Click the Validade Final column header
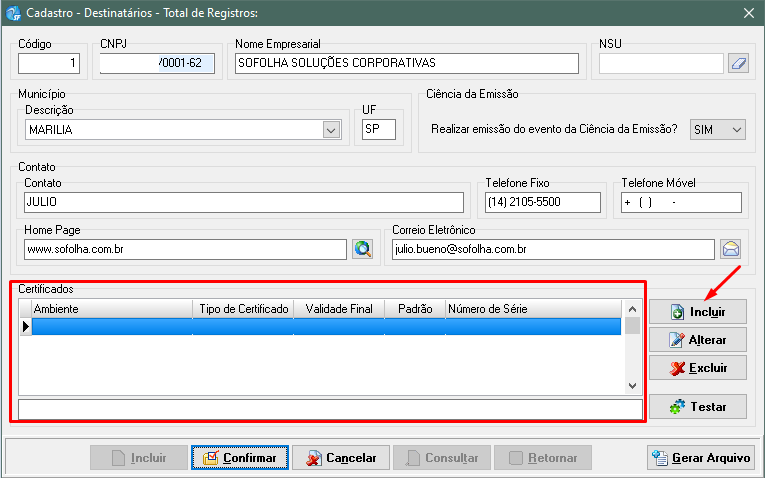This screenshot has width=765, height=478. click(x=339, y=309)
